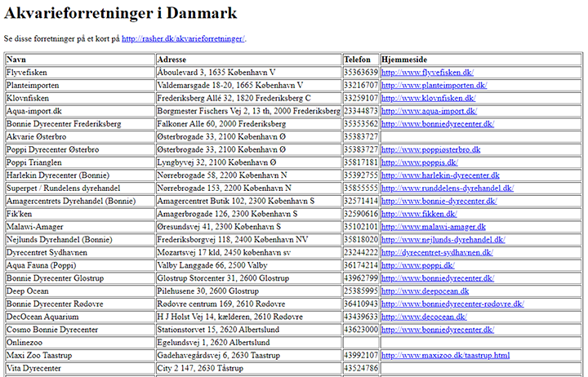Open the poppiøsterbro.dk link
Screen dimensions: 588x377
click(431, 149)
